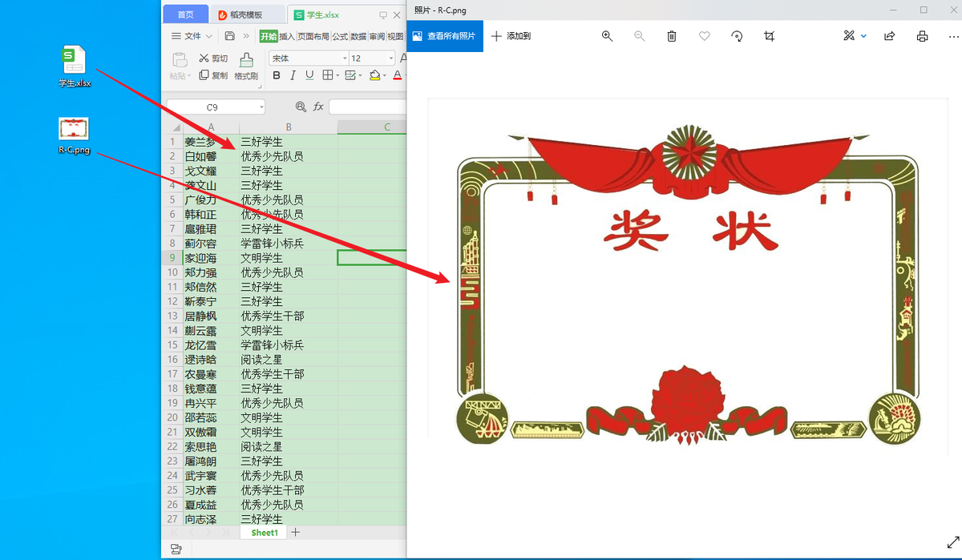
Task: Click into the WPS formula bar
Action: [367, 107]
